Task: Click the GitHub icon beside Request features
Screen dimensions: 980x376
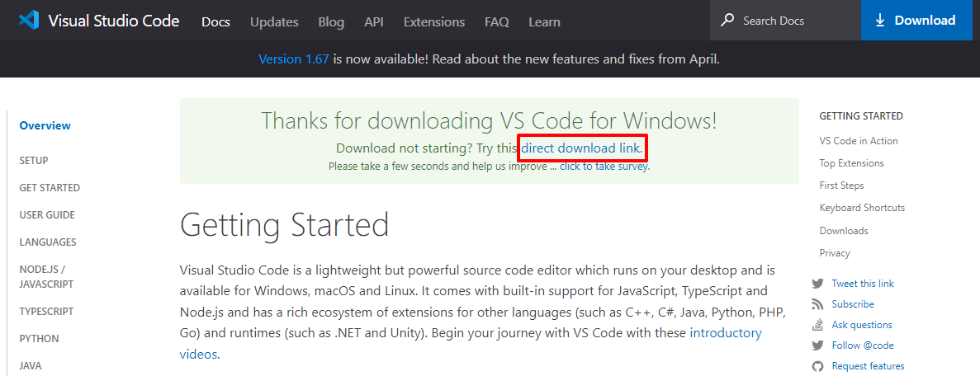Action: click(x=817, y=366)
